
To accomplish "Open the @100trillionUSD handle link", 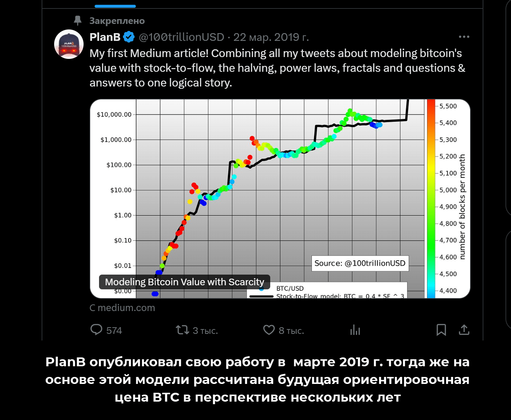I will point(182,37).
